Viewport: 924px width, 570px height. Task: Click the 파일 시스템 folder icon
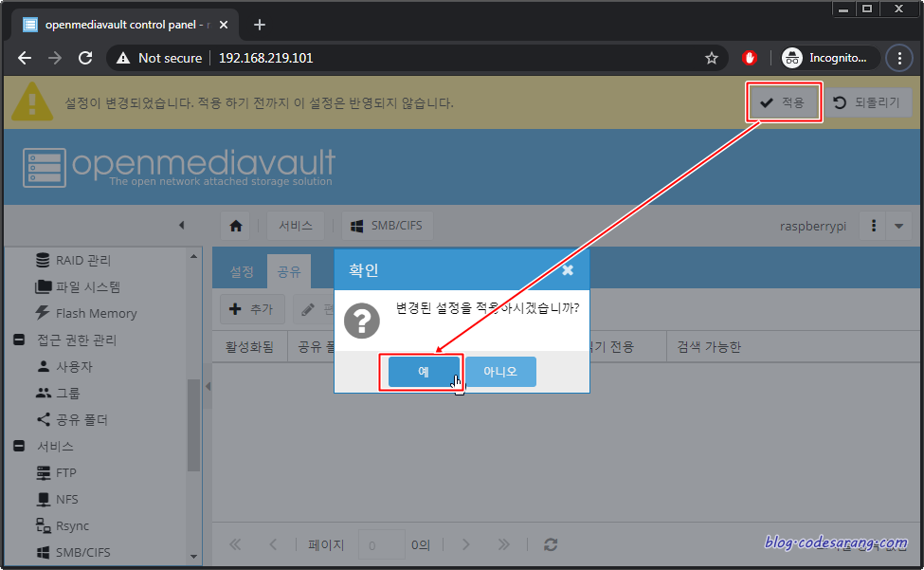point(43,286)
